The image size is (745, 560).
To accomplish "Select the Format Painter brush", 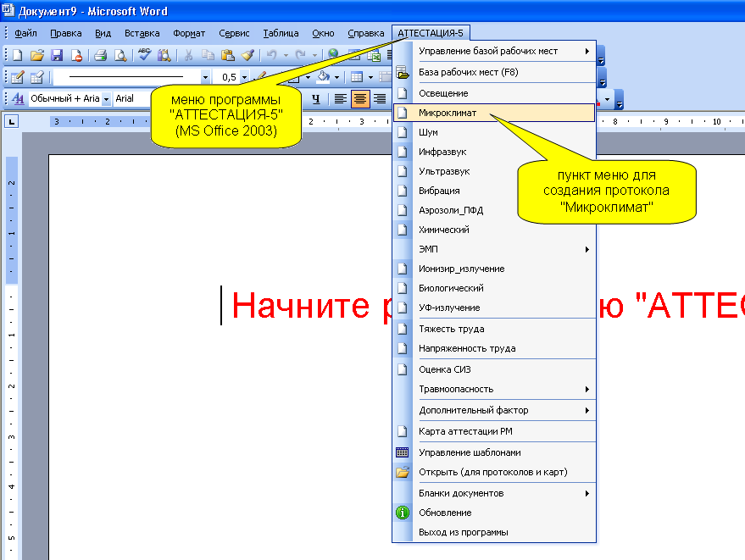I will 248,55.
